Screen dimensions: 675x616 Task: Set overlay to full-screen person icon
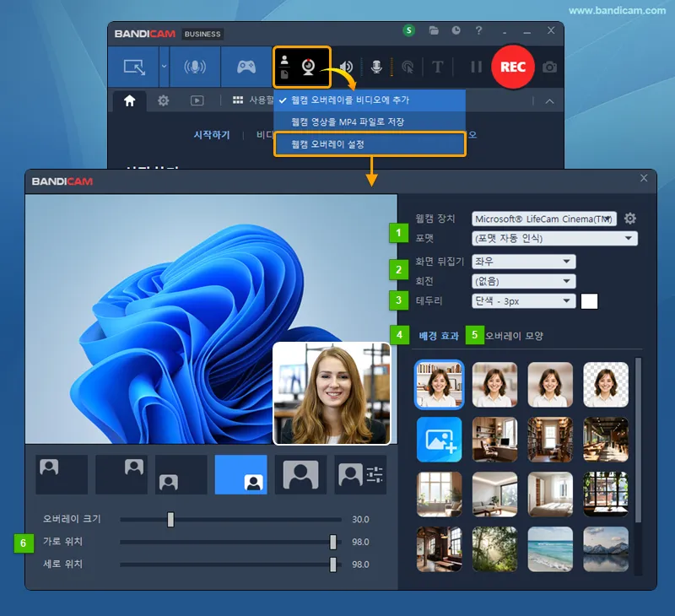[301, 474]
